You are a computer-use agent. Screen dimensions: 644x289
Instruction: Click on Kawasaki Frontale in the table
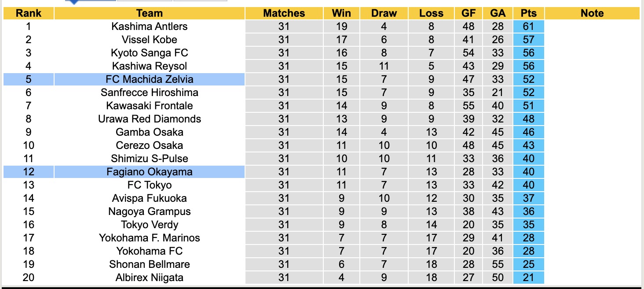(150, 106)
